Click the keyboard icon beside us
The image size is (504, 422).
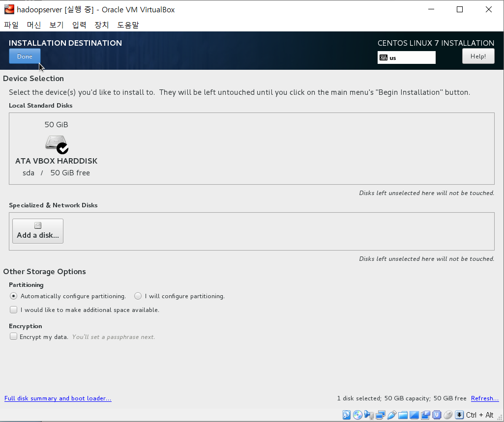384,58
